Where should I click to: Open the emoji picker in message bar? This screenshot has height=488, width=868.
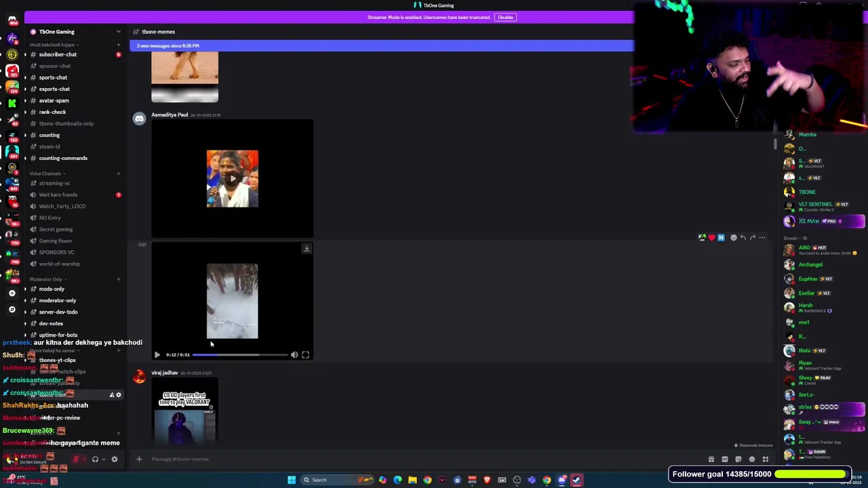752,459
